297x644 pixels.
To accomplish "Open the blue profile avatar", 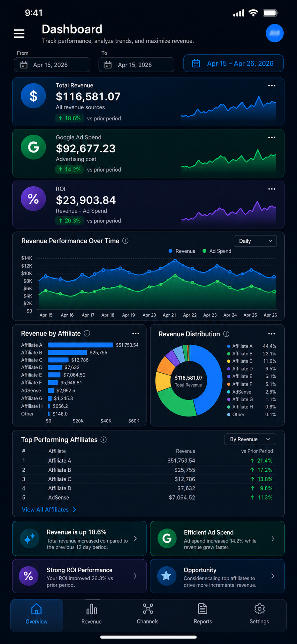I will point(275,33).
